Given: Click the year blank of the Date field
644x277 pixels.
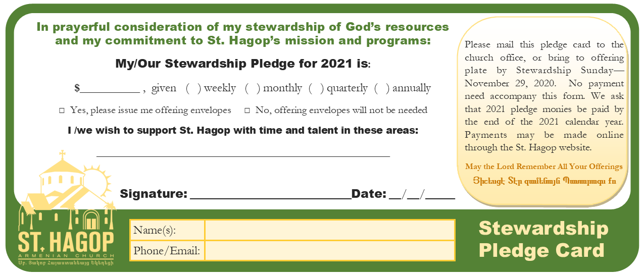Looking at the screenshot, I should 443,195.
